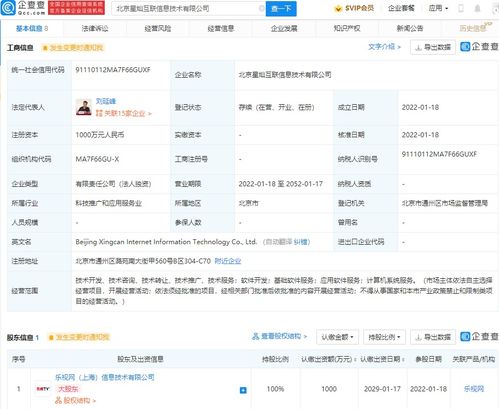Switch to the 法律诉讼 tab
499x409 pixels.
tap(95, 29)
